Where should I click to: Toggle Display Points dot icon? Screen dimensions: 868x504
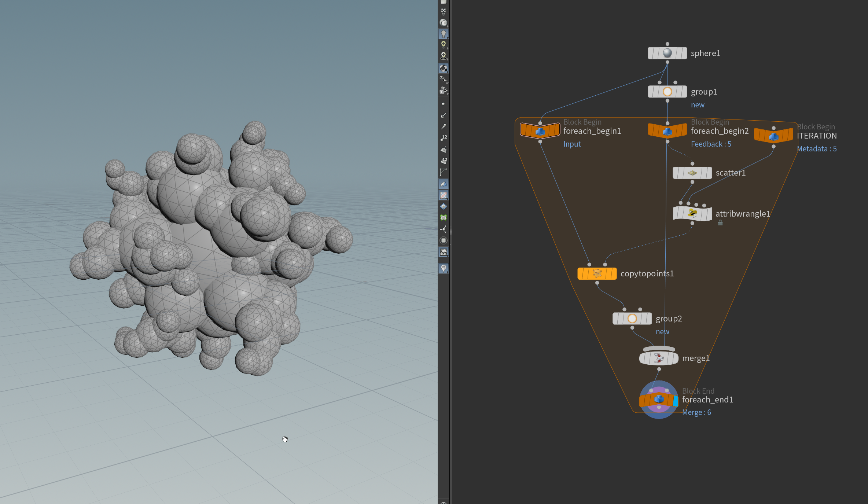click(x=444, y=104)
